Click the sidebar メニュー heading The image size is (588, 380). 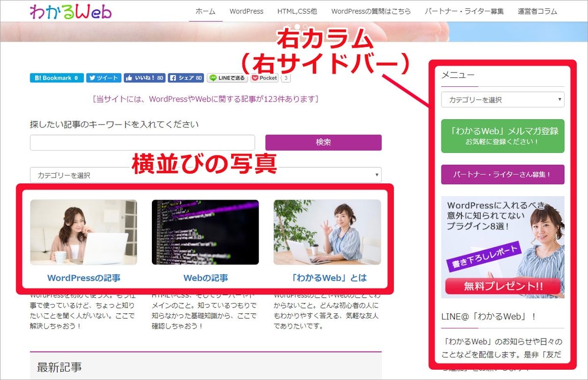point(458,75)
